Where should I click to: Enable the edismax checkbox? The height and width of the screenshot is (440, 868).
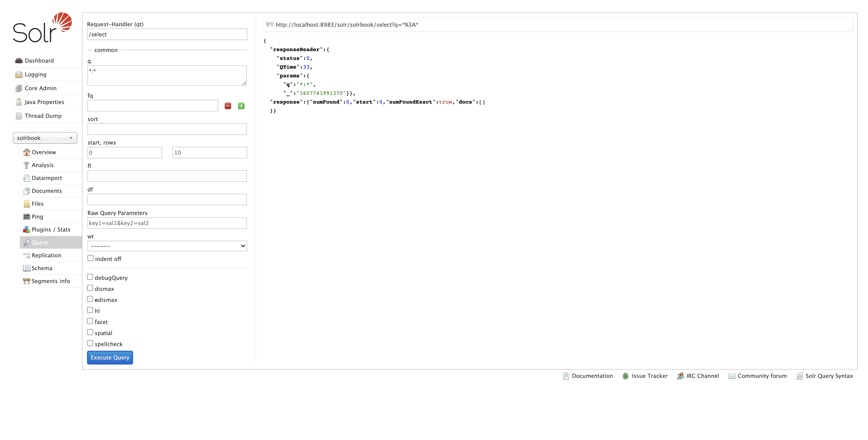90,299
